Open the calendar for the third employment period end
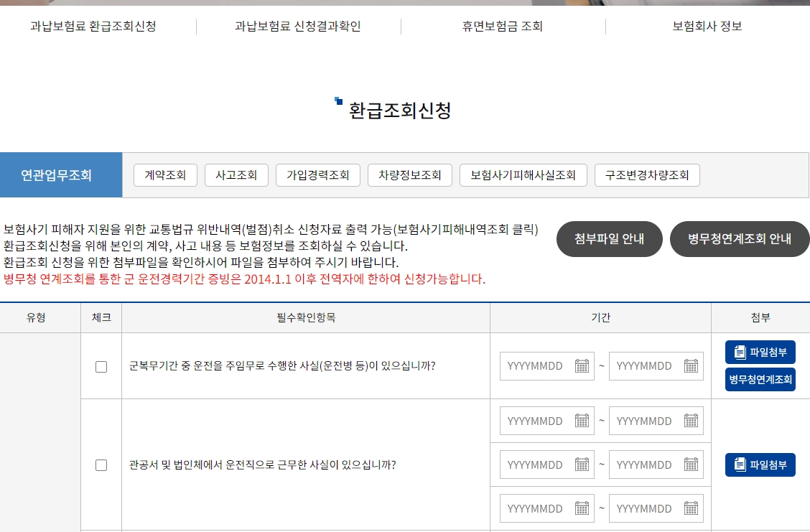 click(692, 508)
